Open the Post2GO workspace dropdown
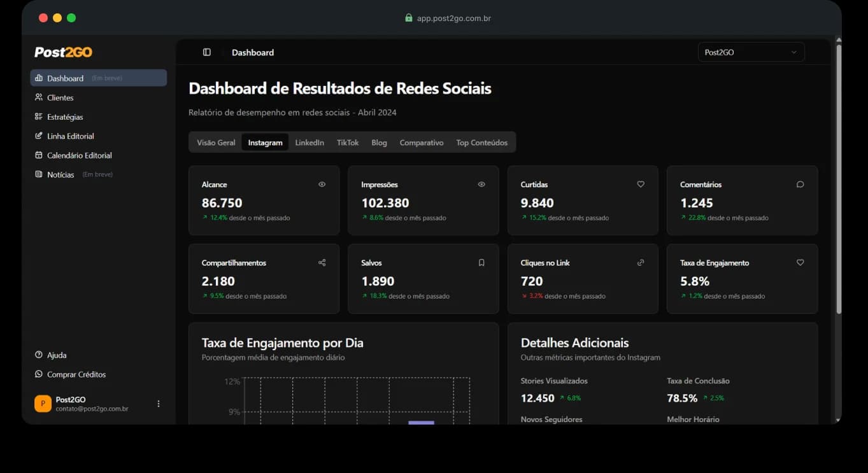 (751, 52)
